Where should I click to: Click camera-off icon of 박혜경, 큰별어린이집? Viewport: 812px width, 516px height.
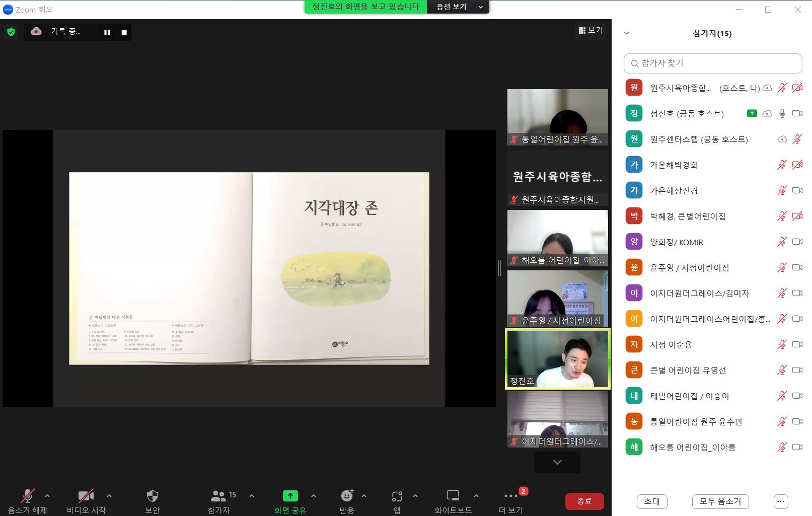pyautogui.click(x=797, y=216)
